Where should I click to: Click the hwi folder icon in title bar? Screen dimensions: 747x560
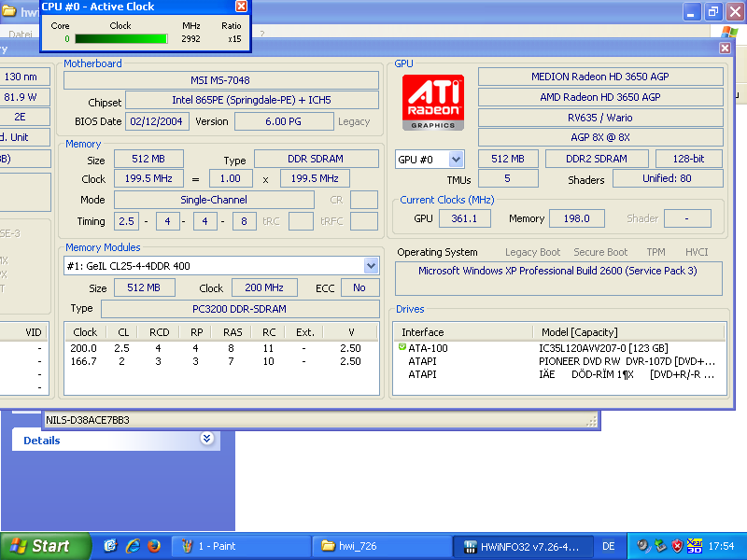tap(9, 11)
